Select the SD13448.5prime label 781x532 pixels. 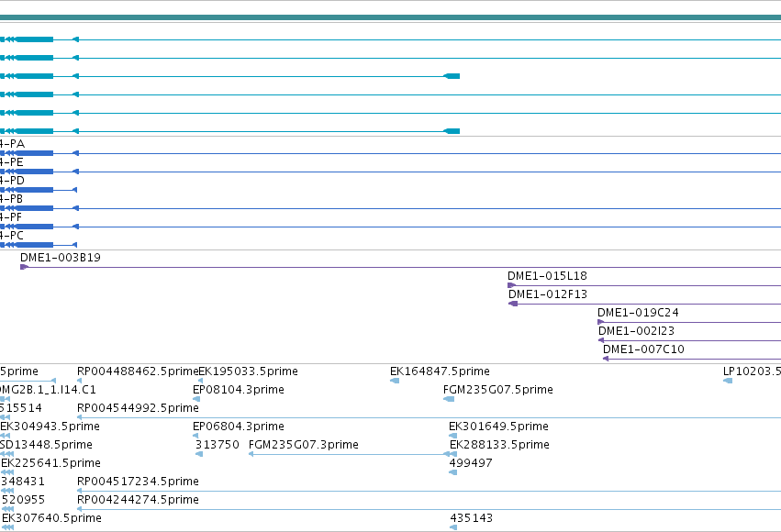[46, 445]
